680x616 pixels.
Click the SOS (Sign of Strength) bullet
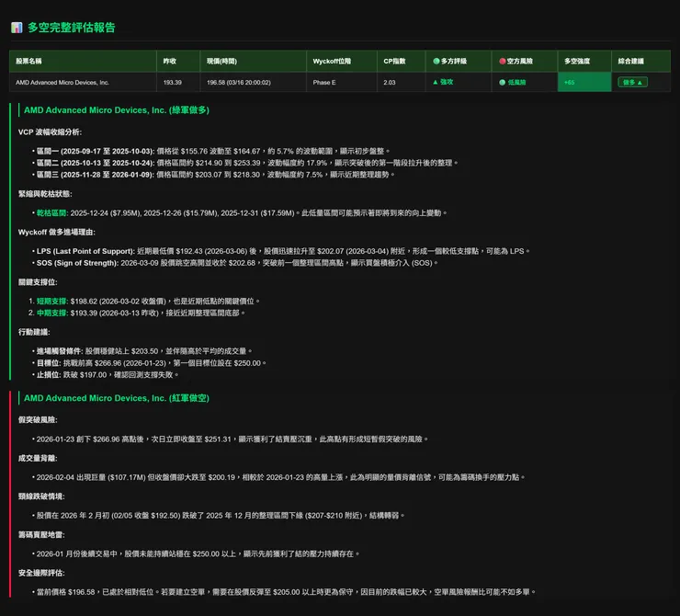[x=235, y=263]
